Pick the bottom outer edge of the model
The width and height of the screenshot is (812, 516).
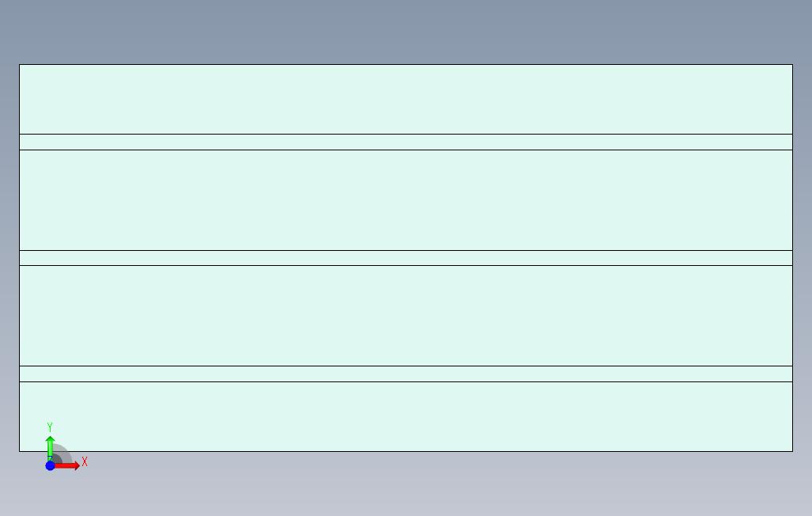(x=406, y=451)
